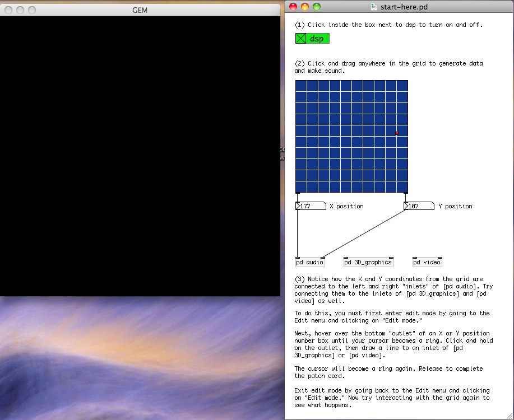This screenshot has height=420, width=514.
Task: Click the left inlet of pd video
Action: tap(415, 258)
